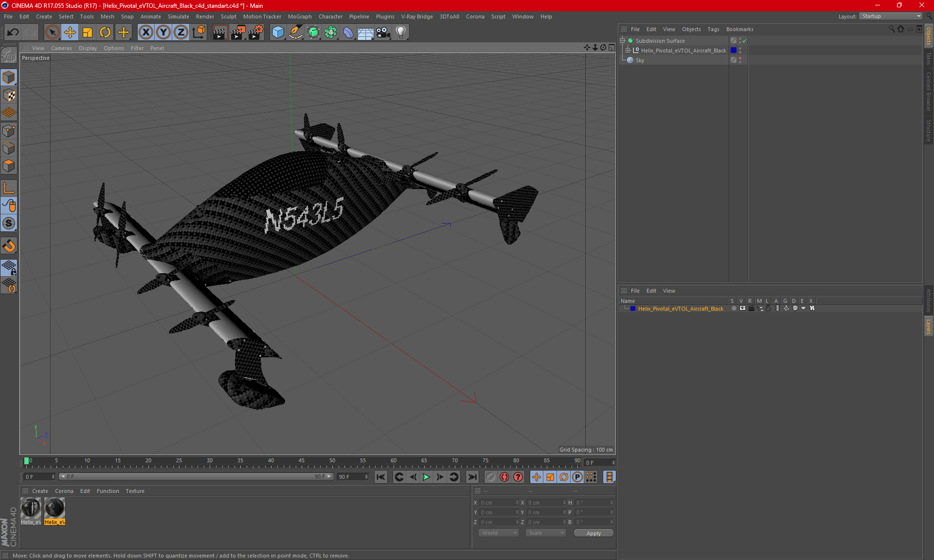Toggle the Snap magnet icon
Viewport: 934px width, 560px height.
click(9, 246)
